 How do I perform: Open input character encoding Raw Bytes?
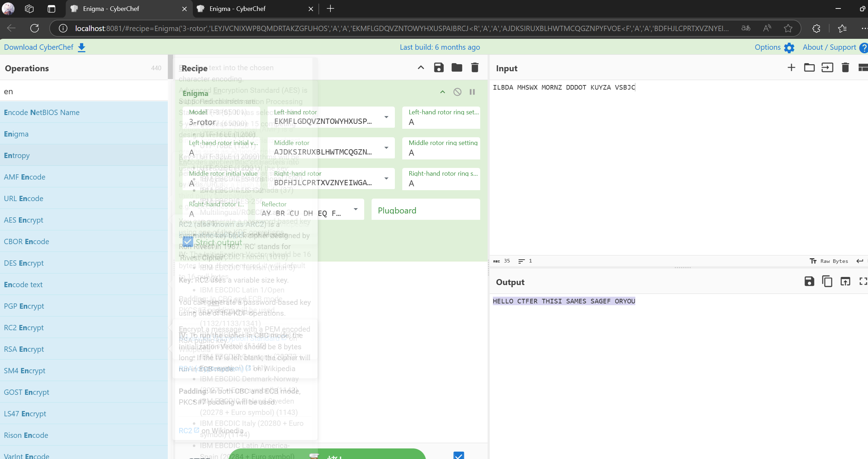click(x=829, y=261)
